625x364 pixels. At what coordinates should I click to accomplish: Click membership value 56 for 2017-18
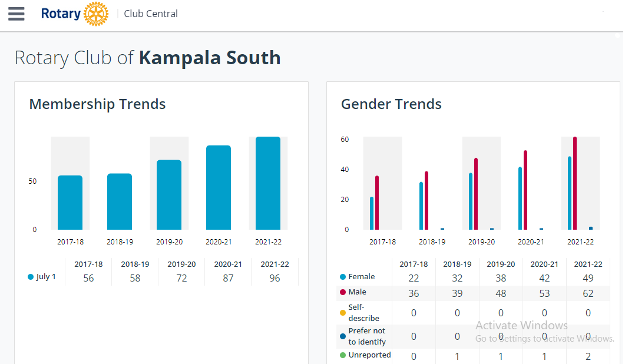tap(88, 278)
